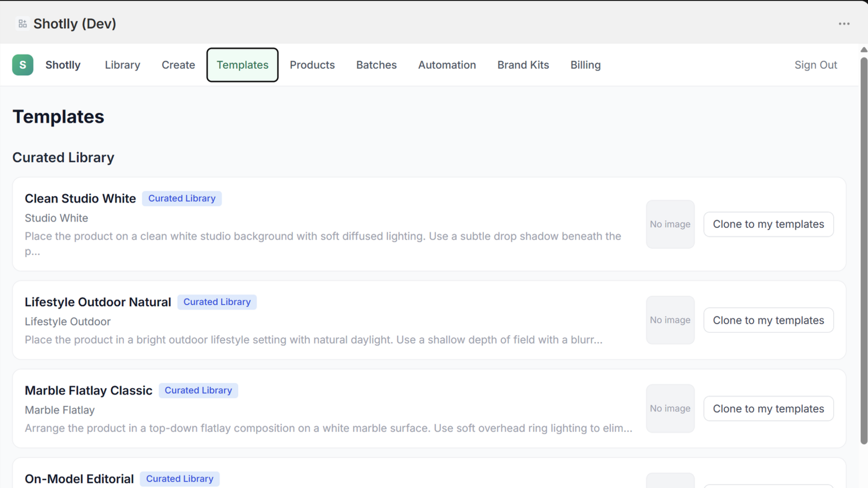Switch to the Create tab

(178, 65)
